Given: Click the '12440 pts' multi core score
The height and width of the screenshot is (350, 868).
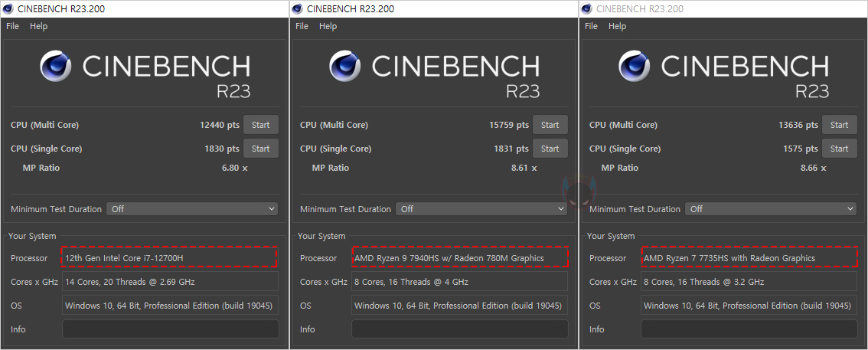Looking at the screenshot, I should (220, 125).
